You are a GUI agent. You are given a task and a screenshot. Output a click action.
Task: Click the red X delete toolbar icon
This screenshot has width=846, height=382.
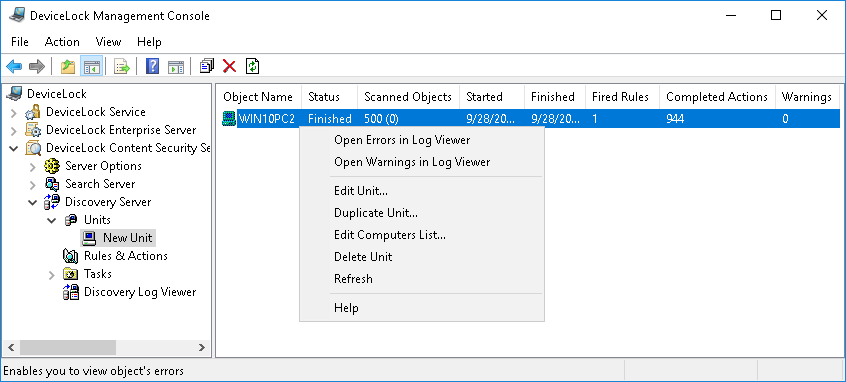[230, 66]
